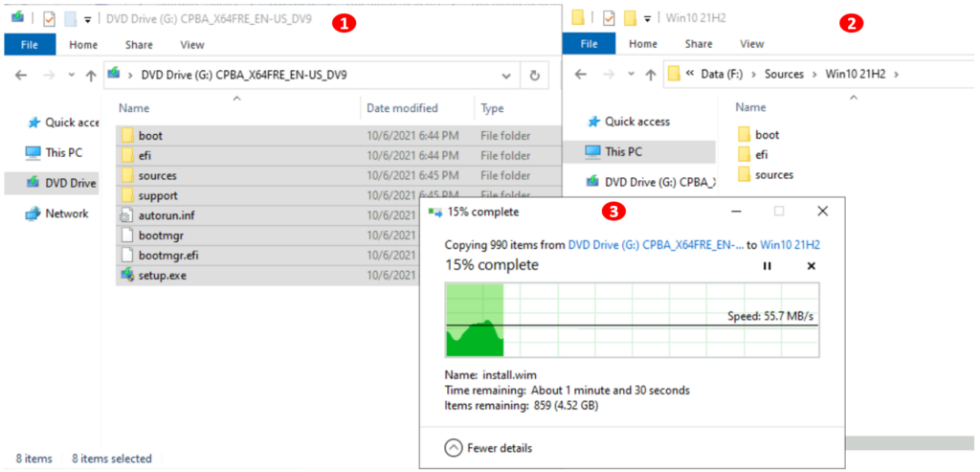Sort by Name column in Win10 21H2 window

(x=750, y=107)
